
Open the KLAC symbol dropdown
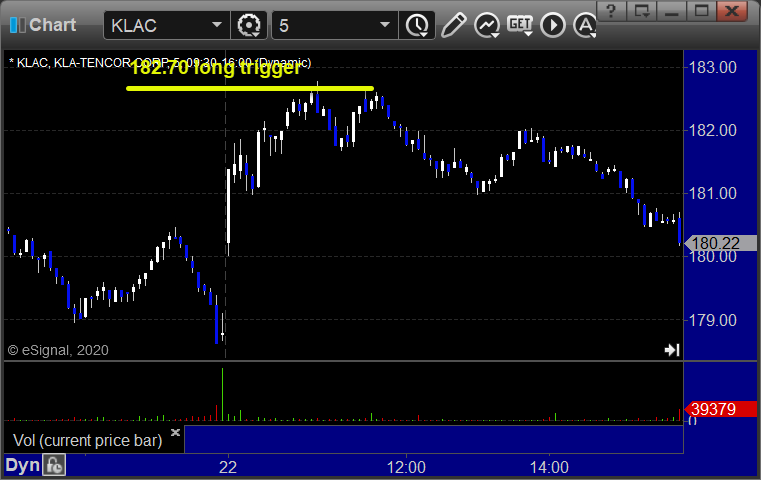click(x=217, y=25)
